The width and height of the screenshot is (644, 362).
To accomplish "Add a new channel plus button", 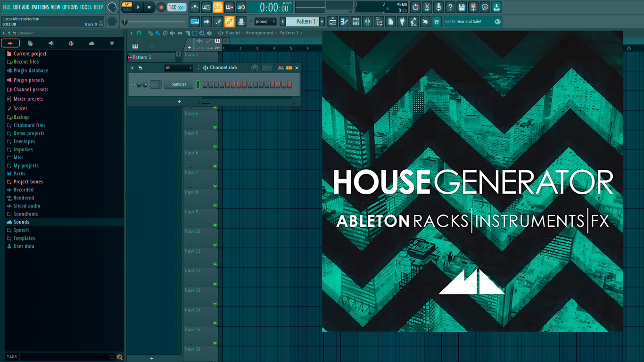I will tap(179, 101).
